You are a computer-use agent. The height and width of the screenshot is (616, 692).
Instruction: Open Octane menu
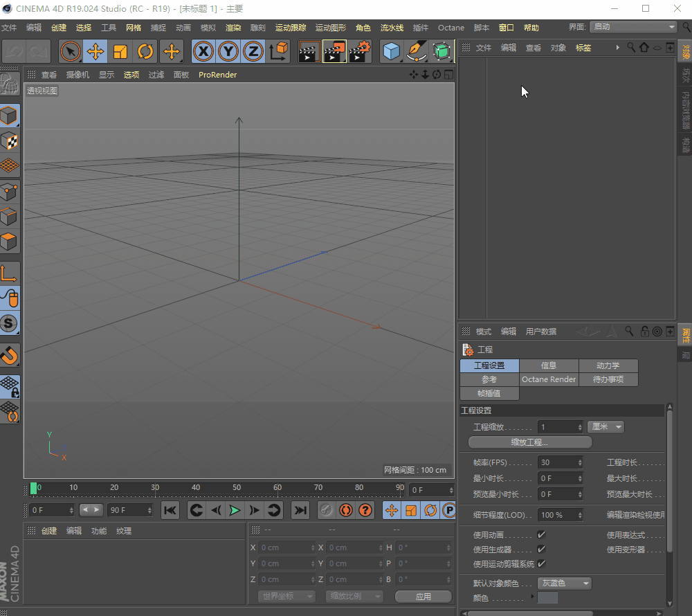pos(451,28)
